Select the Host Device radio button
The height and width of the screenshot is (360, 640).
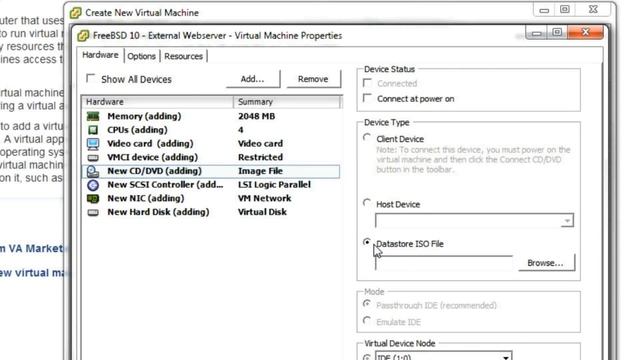tap(367, 203)
